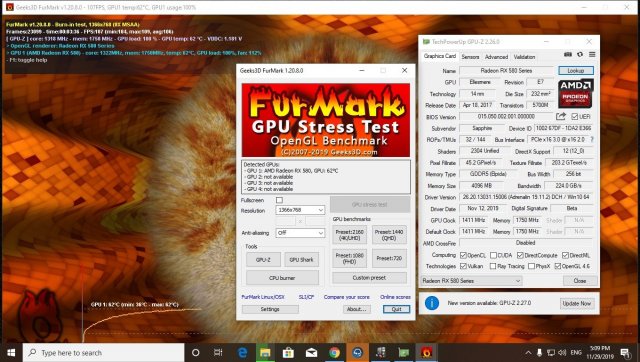Switch to the Advanced tab in GPU-Z

coord(496,57)
